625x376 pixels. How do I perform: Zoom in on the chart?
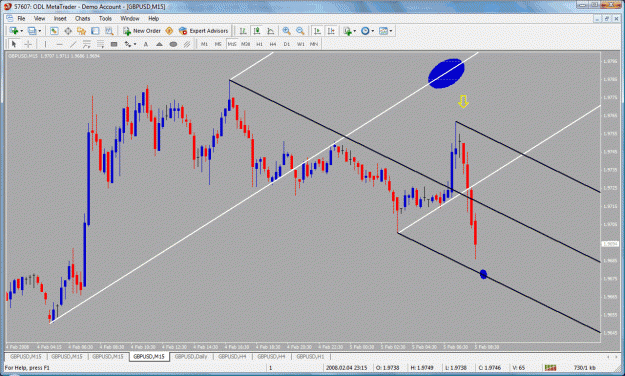286,31
